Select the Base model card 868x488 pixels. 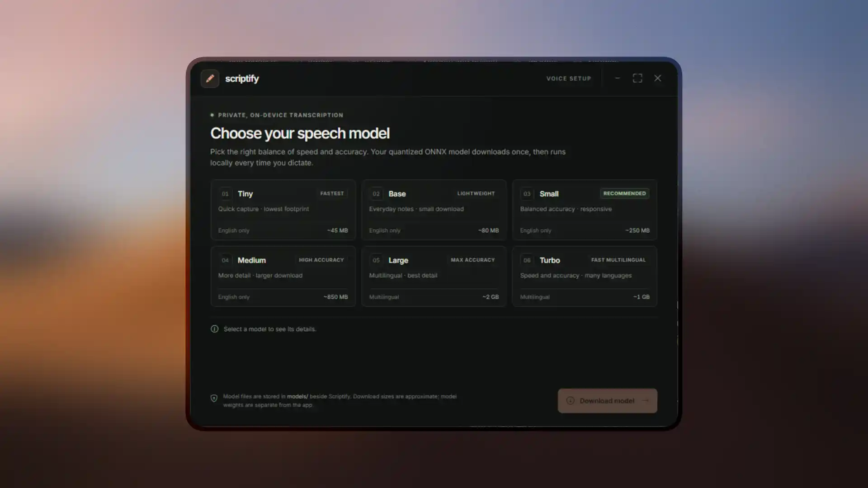(x=434, y=210)
